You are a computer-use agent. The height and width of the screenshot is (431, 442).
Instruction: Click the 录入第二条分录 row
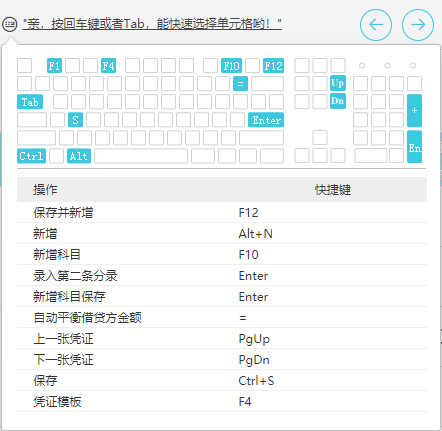click(222, 275)
